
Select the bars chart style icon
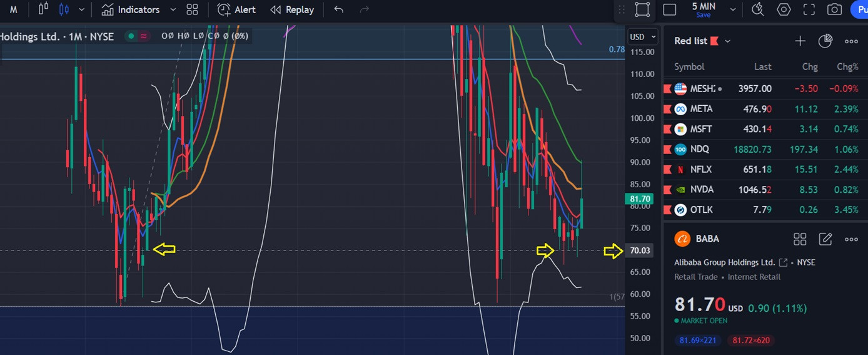[43, 9]
